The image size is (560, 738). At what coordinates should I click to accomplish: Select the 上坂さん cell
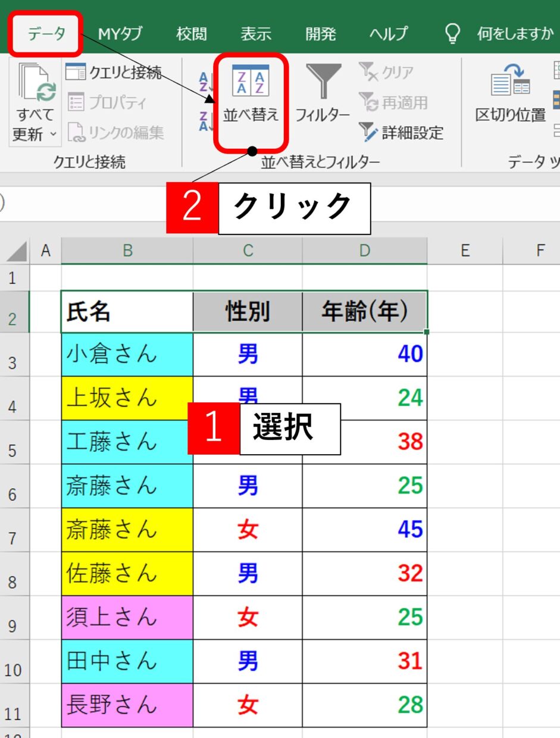click(127, 398)
